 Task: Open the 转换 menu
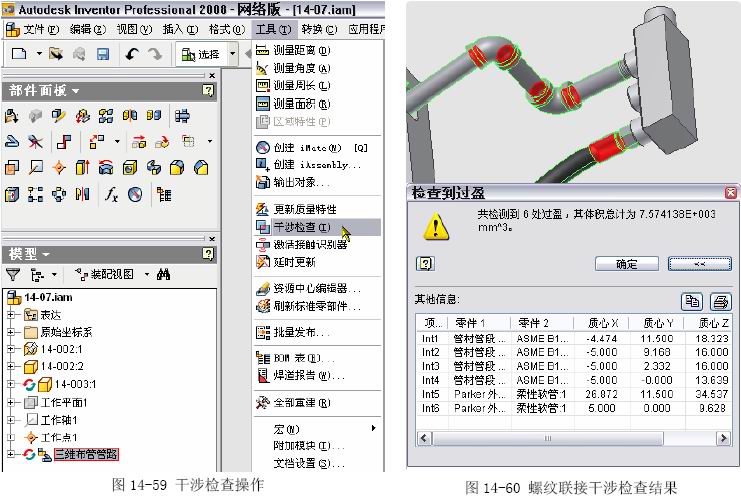[x=319, y=29]
